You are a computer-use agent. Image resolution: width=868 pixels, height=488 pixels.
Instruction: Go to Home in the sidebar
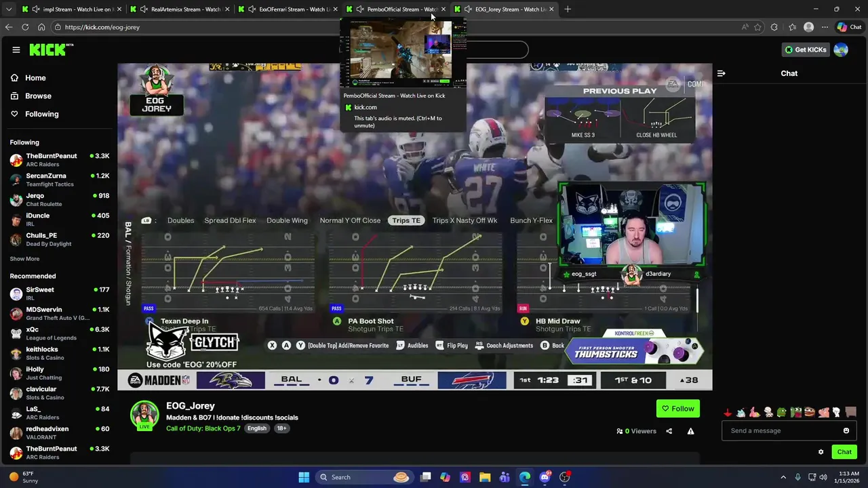(x=28, y=78)
